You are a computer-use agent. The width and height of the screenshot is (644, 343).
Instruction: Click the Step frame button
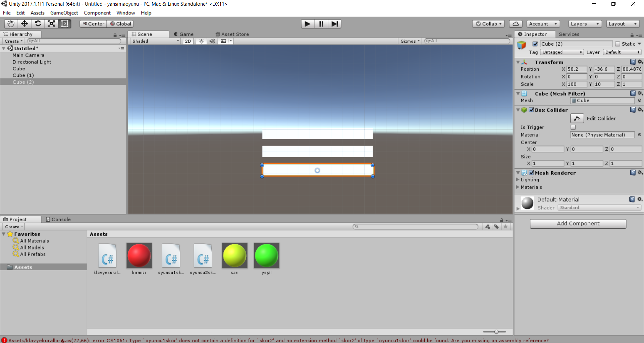click(x=334, y=24)
